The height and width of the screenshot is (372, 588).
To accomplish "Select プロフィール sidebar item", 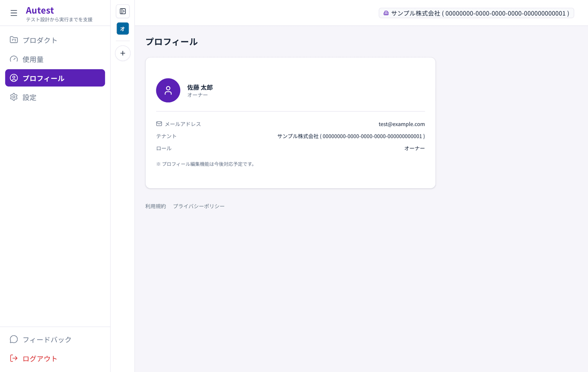I will point(55,78).
